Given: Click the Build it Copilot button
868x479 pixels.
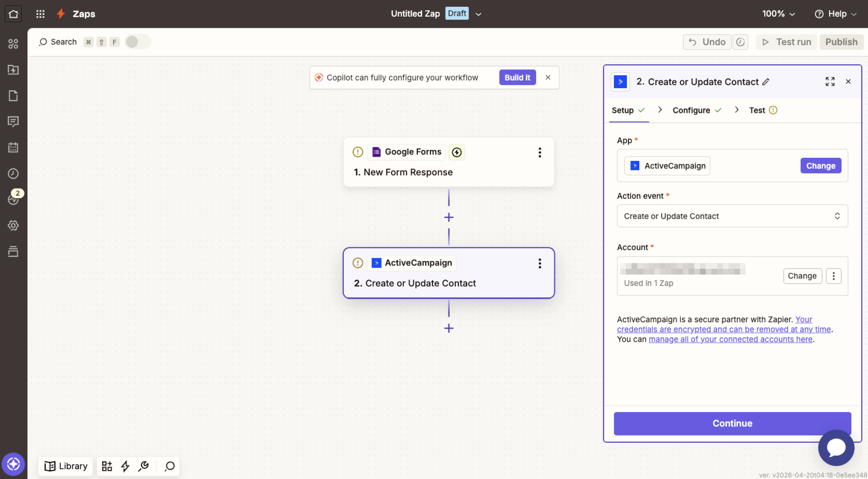Looking at the screenshot, I should (517, 77).
